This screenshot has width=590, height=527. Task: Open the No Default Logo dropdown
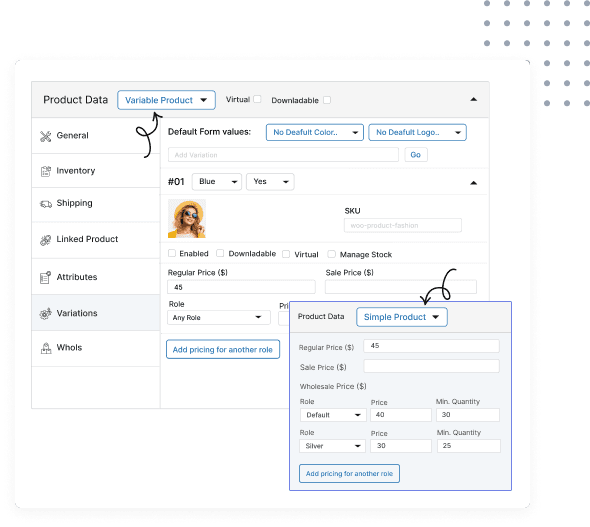[x=417, y=132]
